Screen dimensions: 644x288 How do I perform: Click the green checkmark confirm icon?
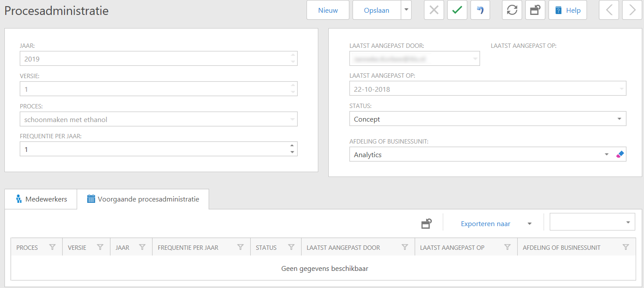[457, 10]
